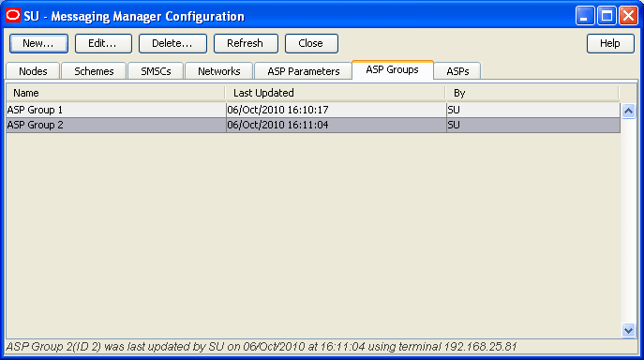The height and width of the screenshot is (360, 644).
Task: Go to the Networks tab
Action: click(x=219, y=71)
